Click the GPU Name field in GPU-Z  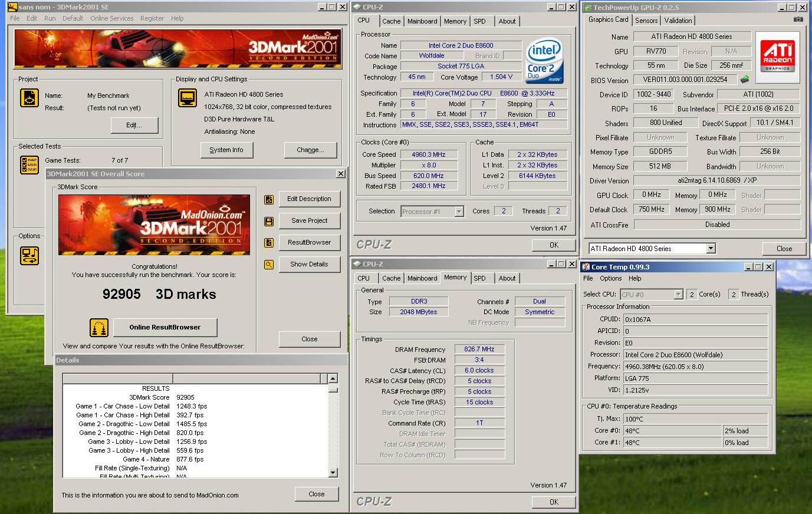[x=692, y=37]
